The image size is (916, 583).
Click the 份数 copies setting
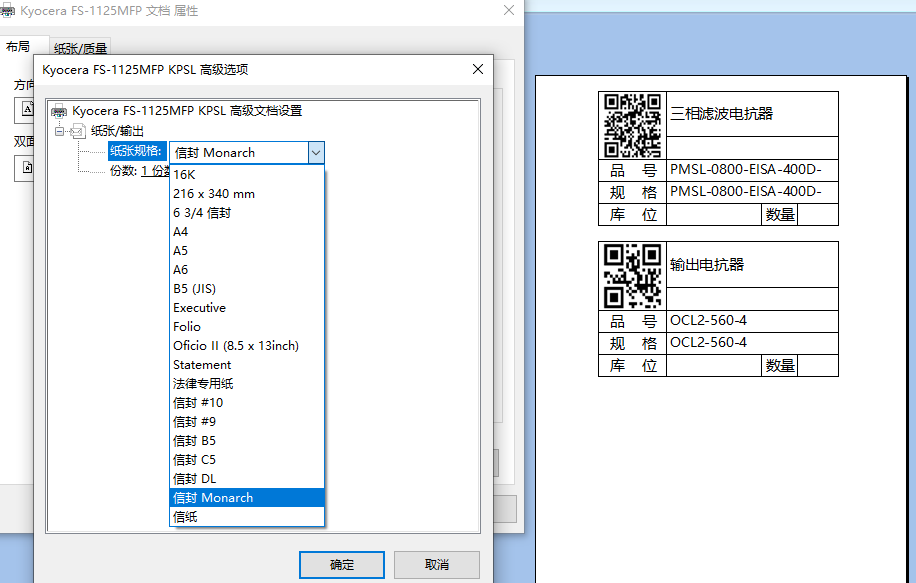140,171
